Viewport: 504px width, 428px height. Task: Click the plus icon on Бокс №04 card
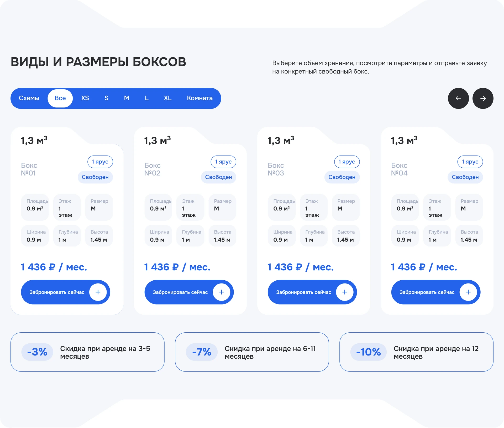468,292
